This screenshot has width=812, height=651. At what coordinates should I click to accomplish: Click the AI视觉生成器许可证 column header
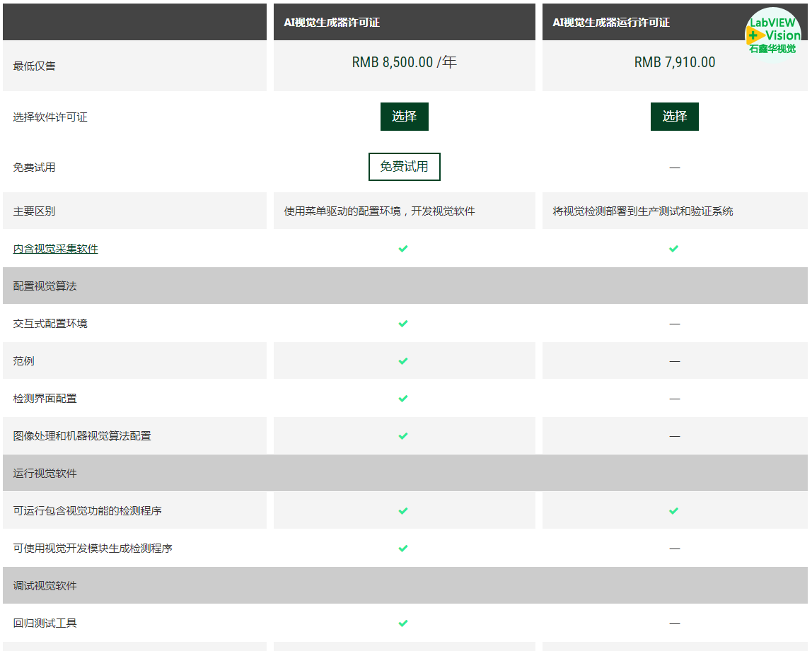332,23
